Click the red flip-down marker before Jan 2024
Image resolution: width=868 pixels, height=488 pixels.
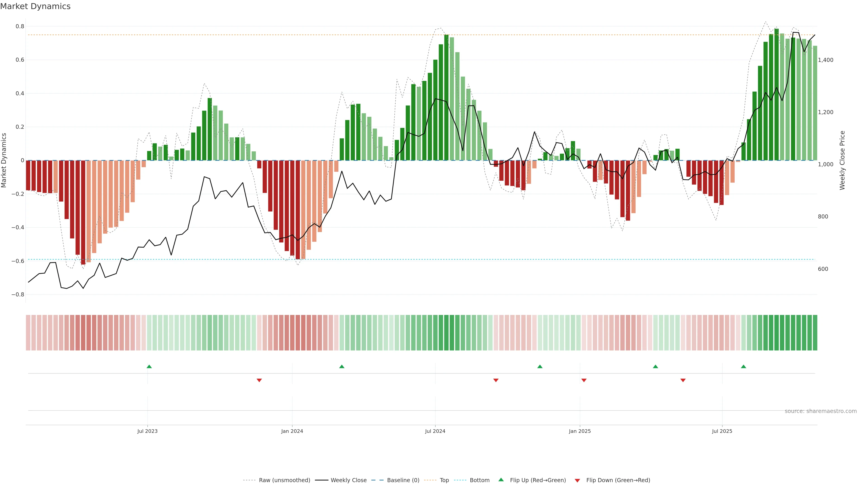pyautogui.click(x=259, y=380)
